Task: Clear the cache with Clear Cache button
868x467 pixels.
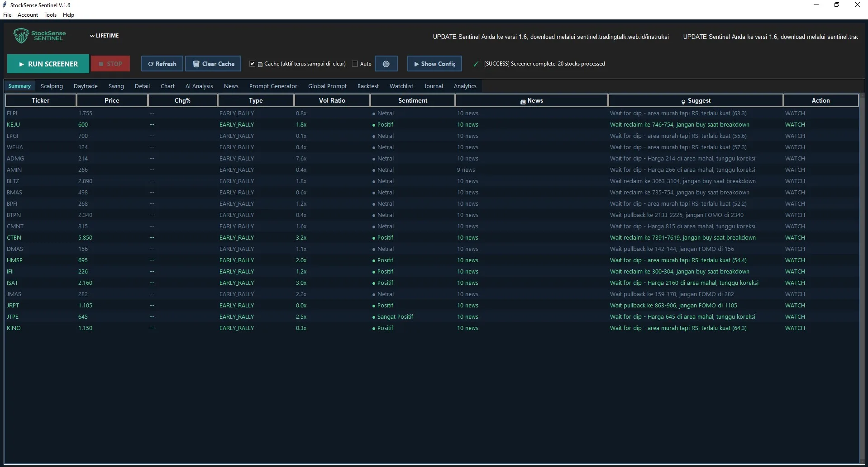Action: coord(213,64)
